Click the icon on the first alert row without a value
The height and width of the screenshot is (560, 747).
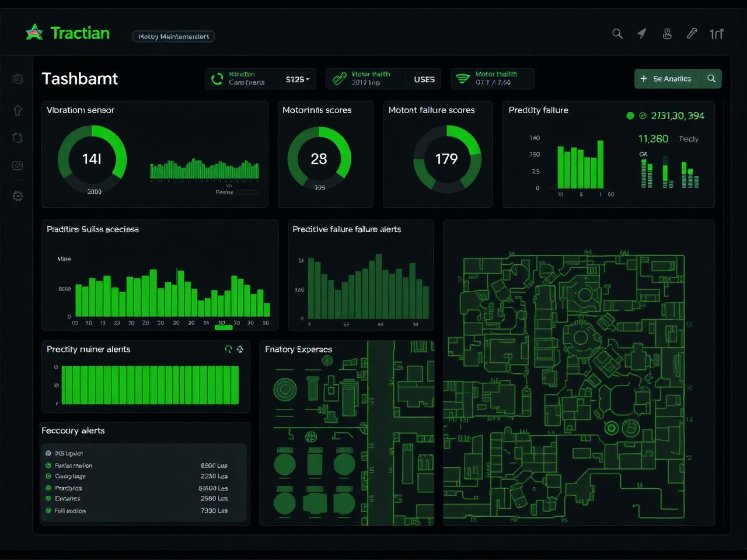48,453
